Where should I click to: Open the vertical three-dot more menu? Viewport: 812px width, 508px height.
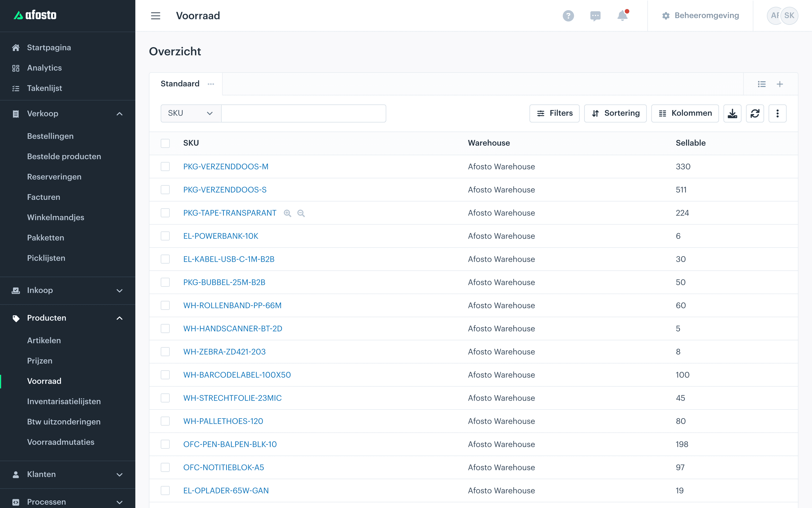click(x=778, y=114)
